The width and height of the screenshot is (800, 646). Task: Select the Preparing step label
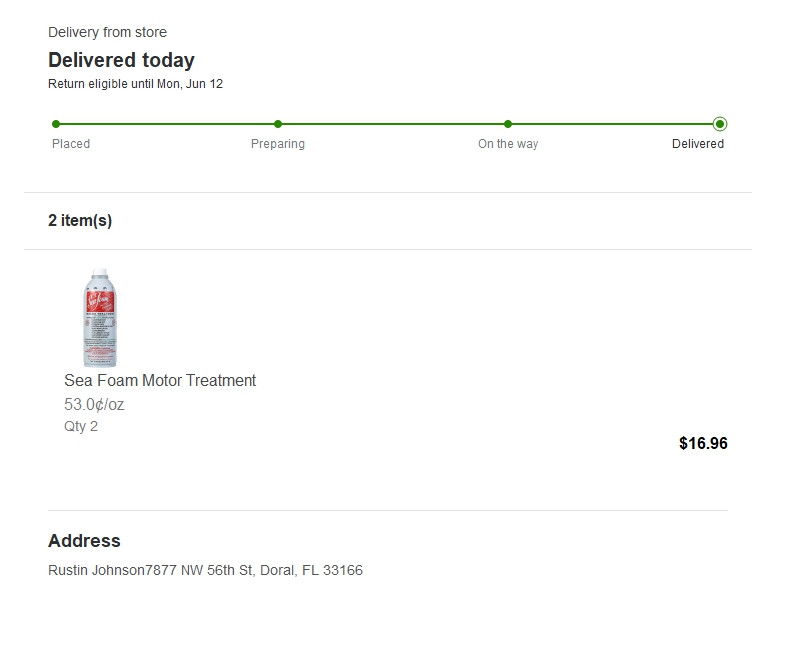pos(278,144)
